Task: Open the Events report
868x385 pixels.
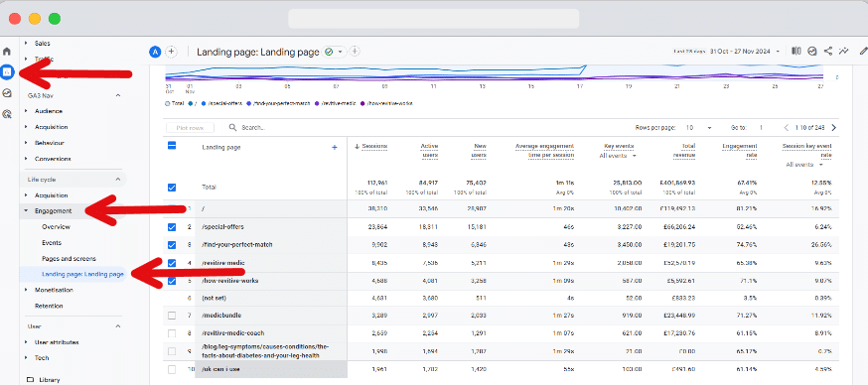Action: point(52,243)
